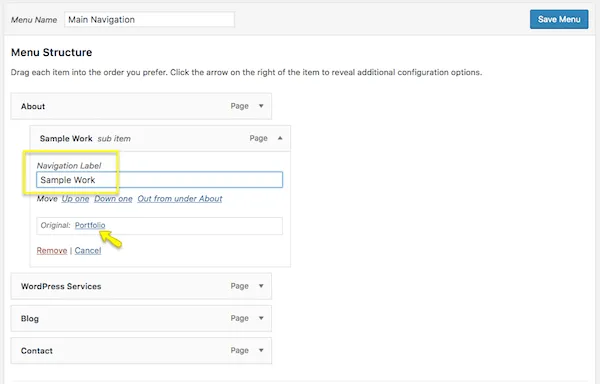
Task: Select the WordPress Services menu item
Action: click(x=141, y=286)
